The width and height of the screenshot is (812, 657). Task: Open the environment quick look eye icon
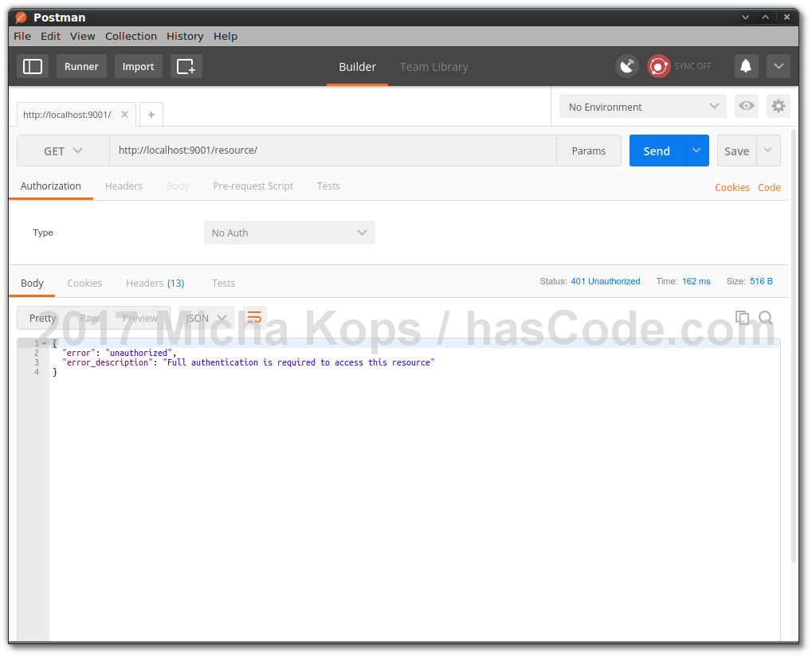[746, 105]
